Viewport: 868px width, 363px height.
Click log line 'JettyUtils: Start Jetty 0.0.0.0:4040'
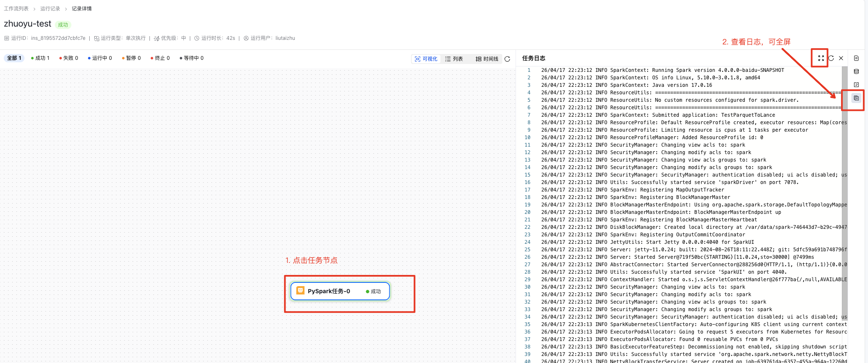click(x=648, y=242)
